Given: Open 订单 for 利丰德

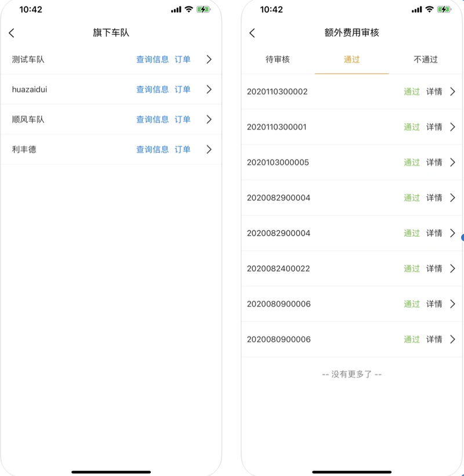Looking at the screenshot, I should pyautogui.click(x=182, y=149).
